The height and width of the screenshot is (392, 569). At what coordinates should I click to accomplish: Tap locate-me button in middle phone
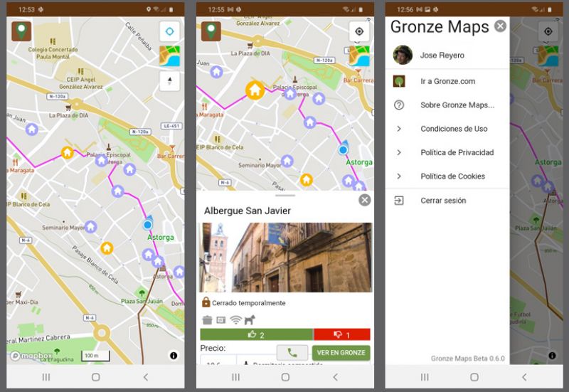click(359, 31)
